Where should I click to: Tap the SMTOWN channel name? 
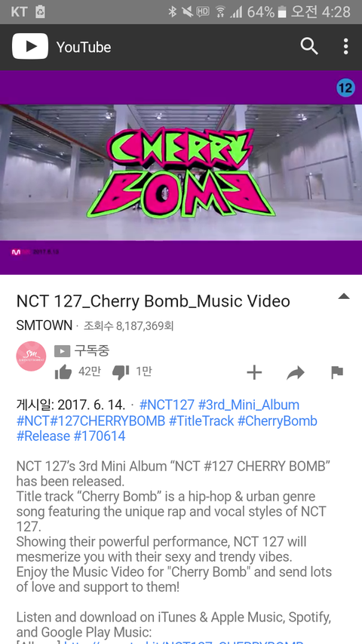coord(44,325)
